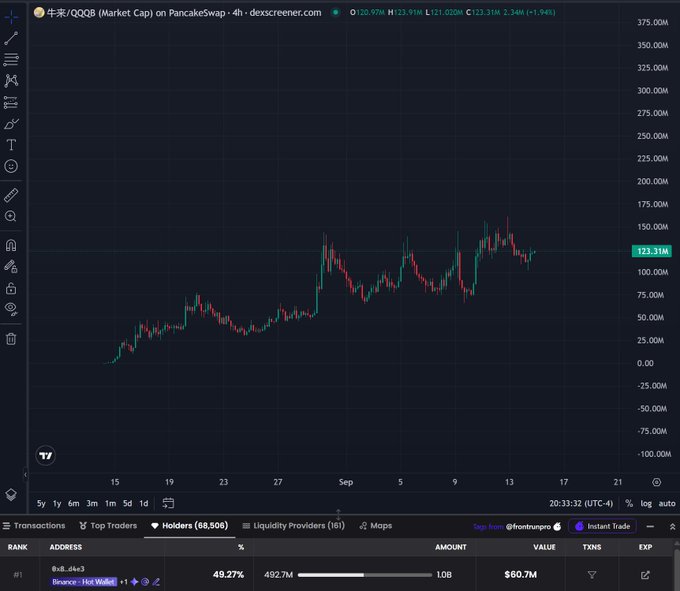Toggle magnet mode for drawings
Image resolution: width=680 pixels, height=591 pixels.
click(x=11, y=246)
